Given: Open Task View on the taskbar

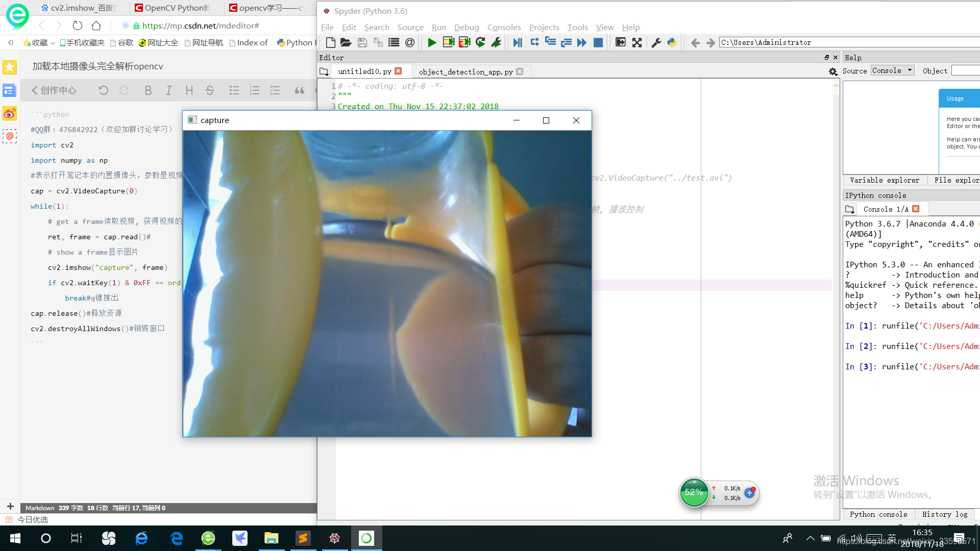Looking at the screenshot, I should click(x=77, y=538).
